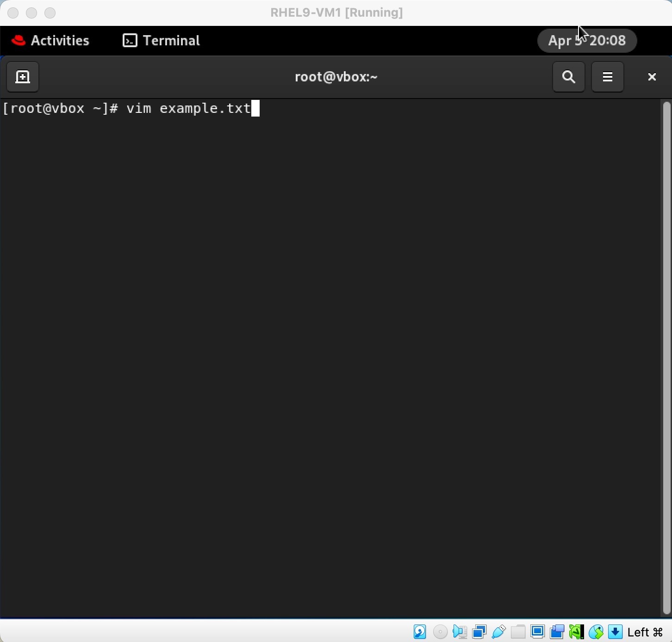Click the VirtualBox display settings icon
672x642 pixels.
(x=537, y=631)
